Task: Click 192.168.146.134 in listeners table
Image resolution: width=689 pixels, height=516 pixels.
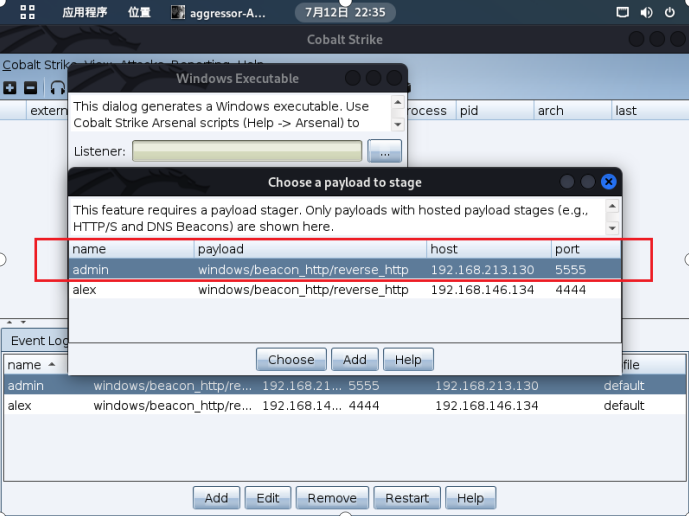Action: coord(486,405)
